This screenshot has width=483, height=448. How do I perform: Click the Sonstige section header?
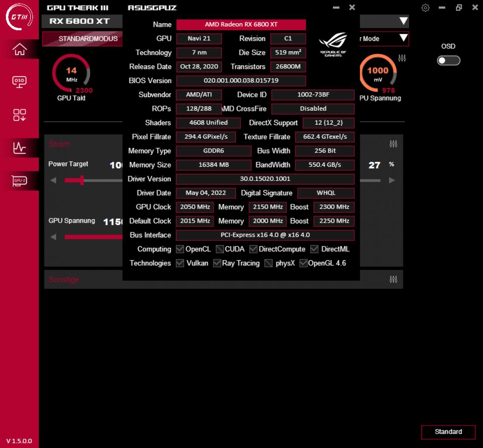[64, 280]
